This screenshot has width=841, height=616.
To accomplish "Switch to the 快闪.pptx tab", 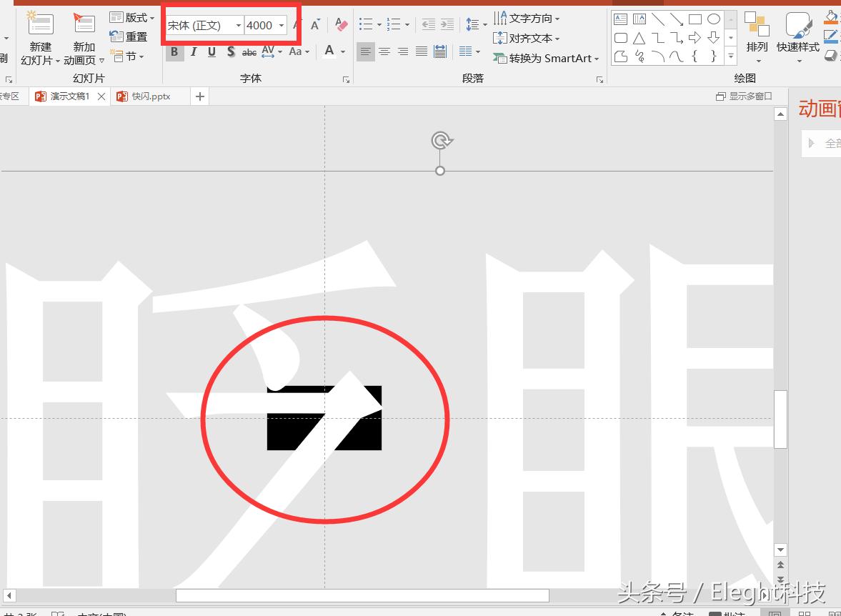I will tap(150, 96).
